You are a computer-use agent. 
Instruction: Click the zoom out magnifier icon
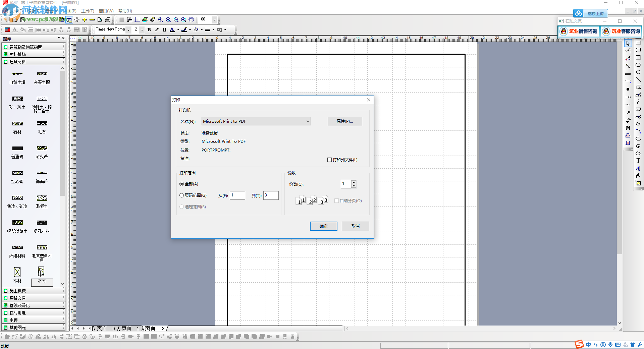click(x=168, y=20)
